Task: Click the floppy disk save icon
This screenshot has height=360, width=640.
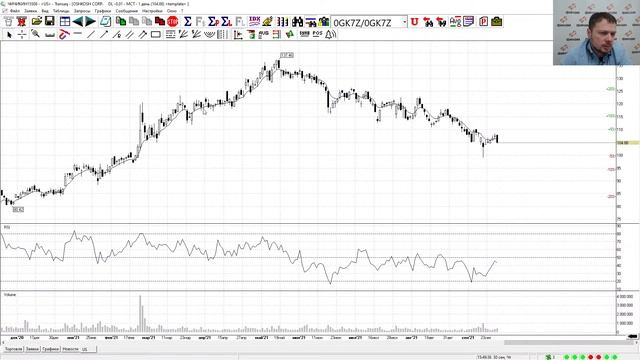Action: [50, 21]
